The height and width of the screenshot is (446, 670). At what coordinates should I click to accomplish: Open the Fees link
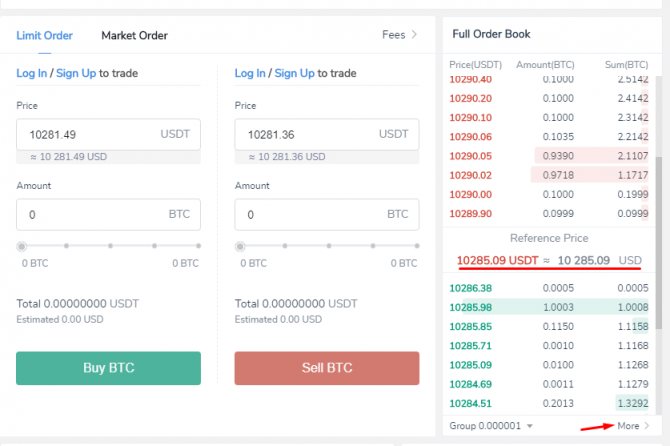(x=394, y=35)
